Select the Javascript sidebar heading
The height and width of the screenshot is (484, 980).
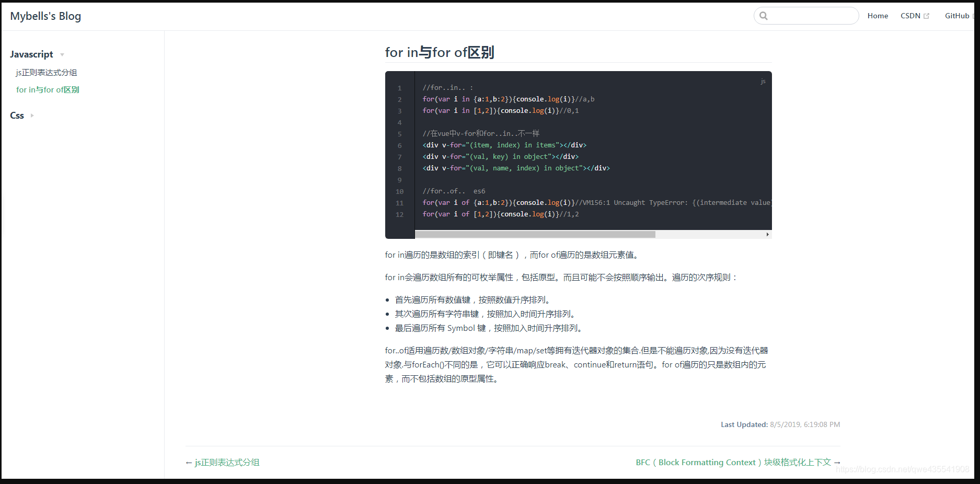point(31,54)
